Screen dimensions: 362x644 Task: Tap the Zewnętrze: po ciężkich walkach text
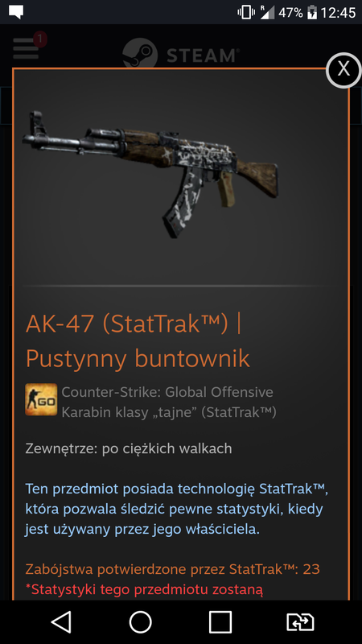click(x=129, y=448)
